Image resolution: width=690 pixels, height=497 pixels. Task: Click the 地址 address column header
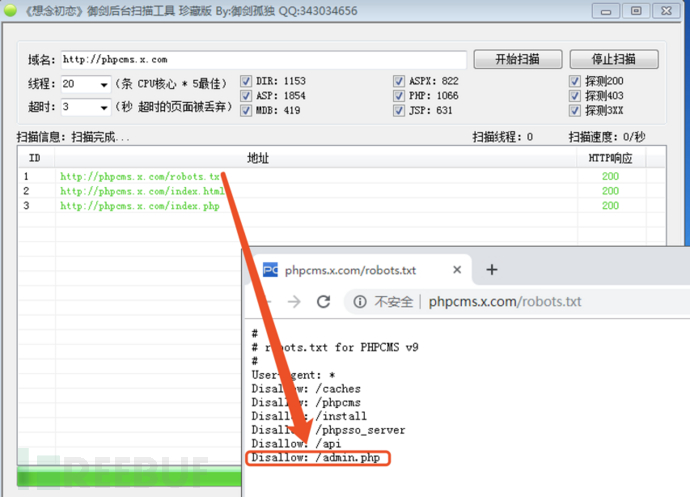(316, 158)
